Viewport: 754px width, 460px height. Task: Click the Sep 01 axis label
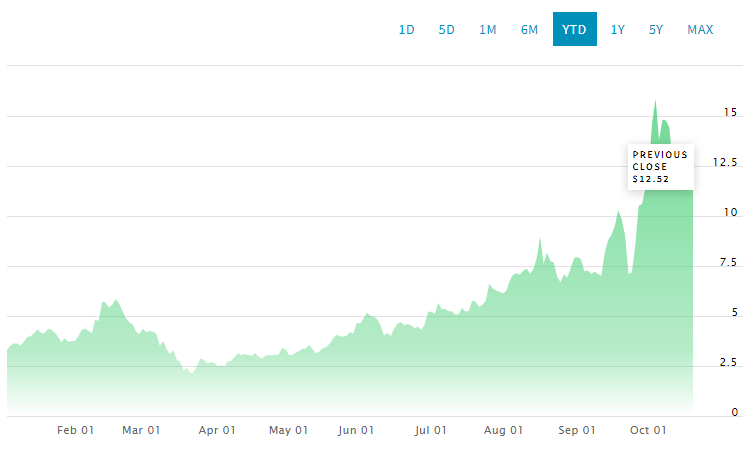[576, 430]
